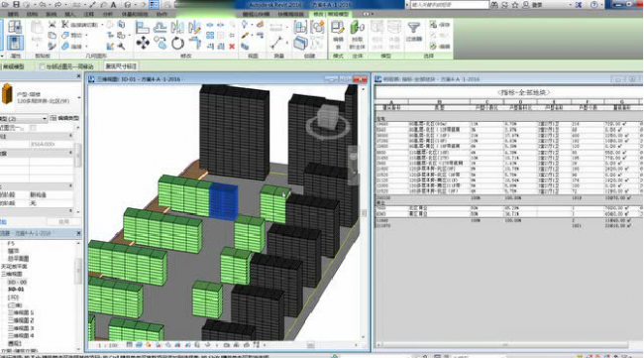Toggle the checkbox in the properties panel row
The width and height of the screenshot is (644, 358).
click(33, 128)
